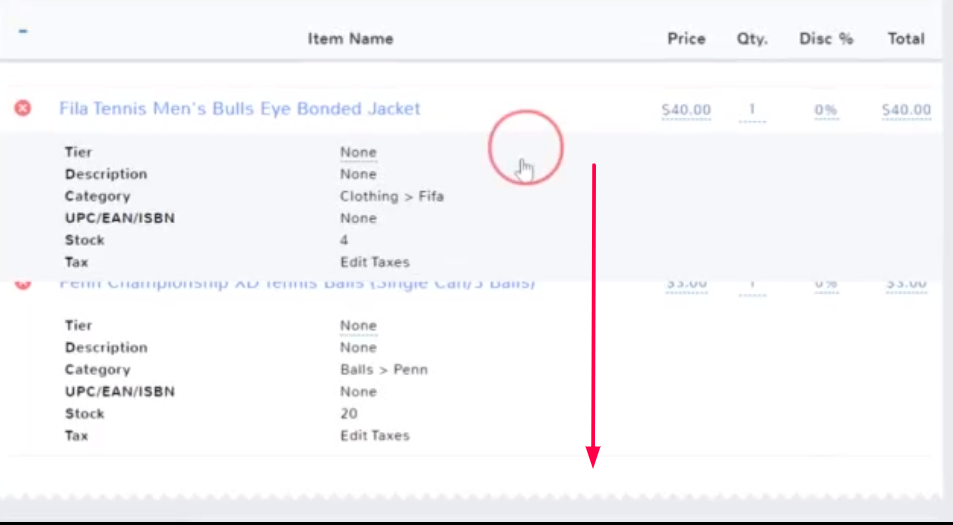Open the Tier selector for Penn balls
The image size is (953, 525).
click(x=358, y=326)
